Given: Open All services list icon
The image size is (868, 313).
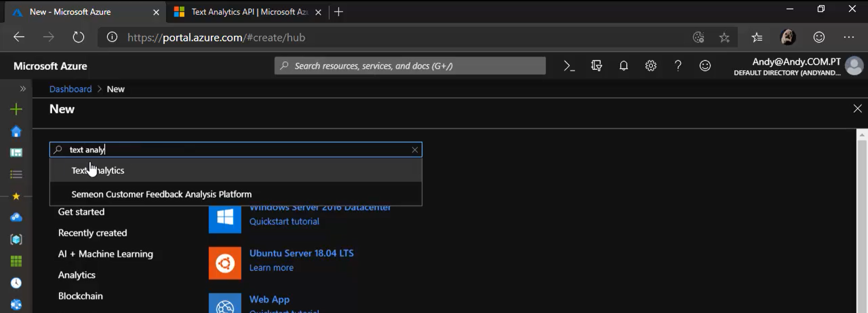Looking at the screenshot, I should (16, 174).
